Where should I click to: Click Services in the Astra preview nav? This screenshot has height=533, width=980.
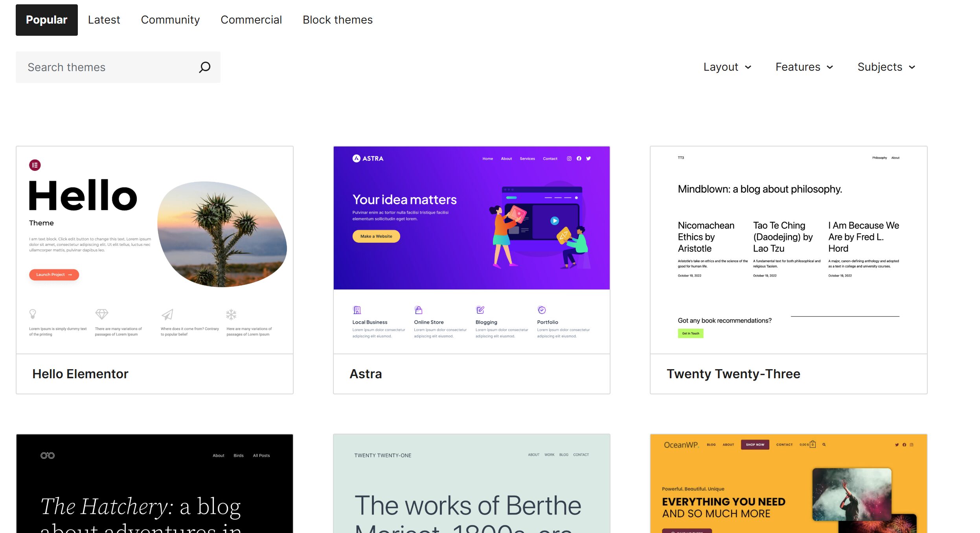[x=527, y=159]
